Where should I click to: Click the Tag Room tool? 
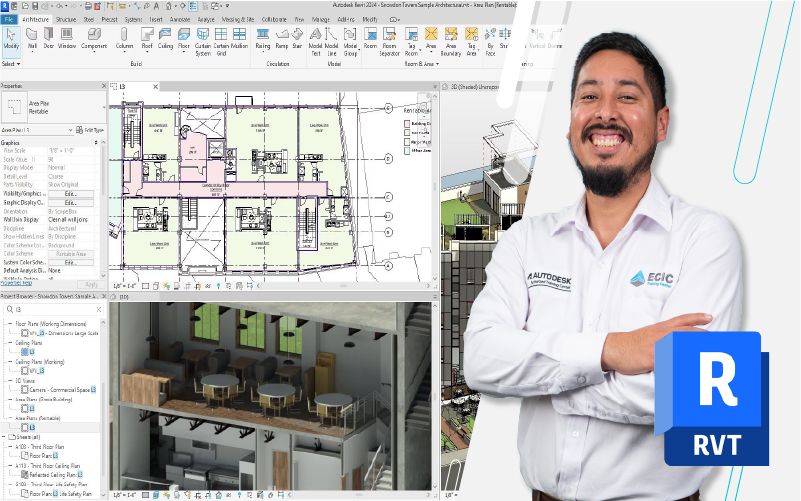click(411, 42)
